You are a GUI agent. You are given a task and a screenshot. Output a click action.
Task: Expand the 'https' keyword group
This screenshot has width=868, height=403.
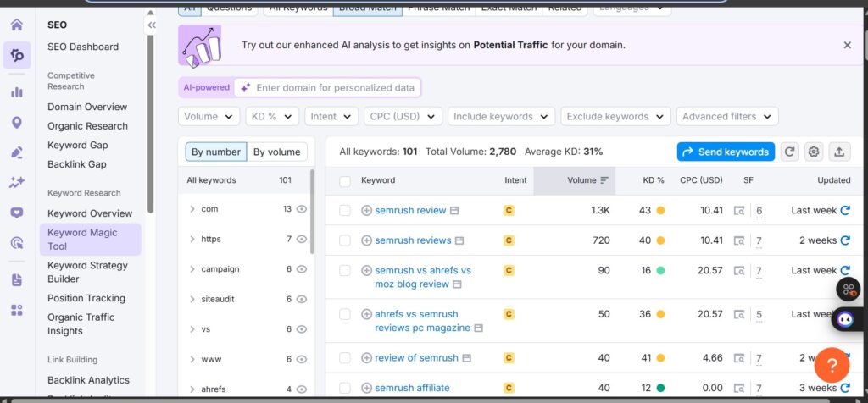[192, 239]
